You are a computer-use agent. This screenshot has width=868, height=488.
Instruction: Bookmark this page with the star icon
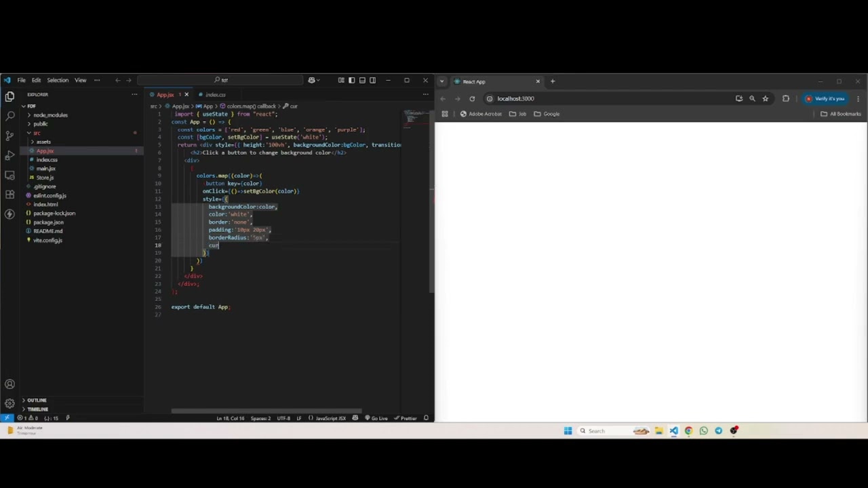[x=766, y=98]
